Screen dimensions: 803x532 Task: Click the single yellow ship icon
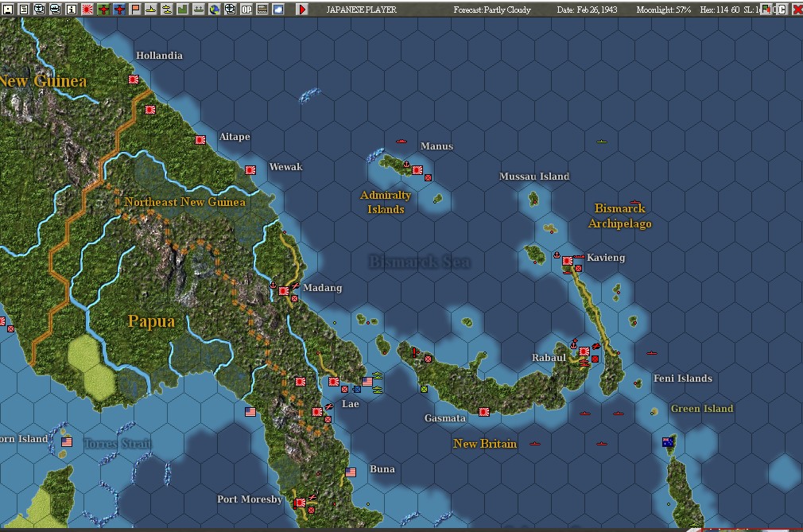(x=150, y=10)
